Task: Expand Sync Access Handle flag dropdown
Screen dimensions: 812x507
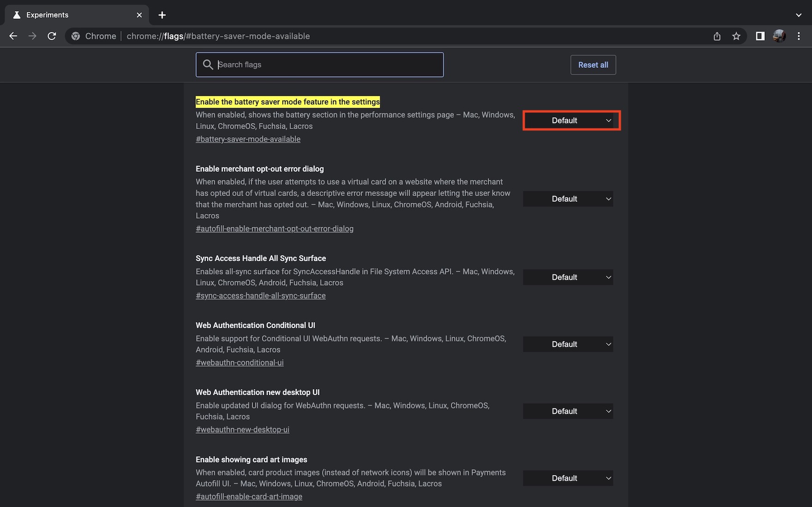Action: (x=568, y=277)
